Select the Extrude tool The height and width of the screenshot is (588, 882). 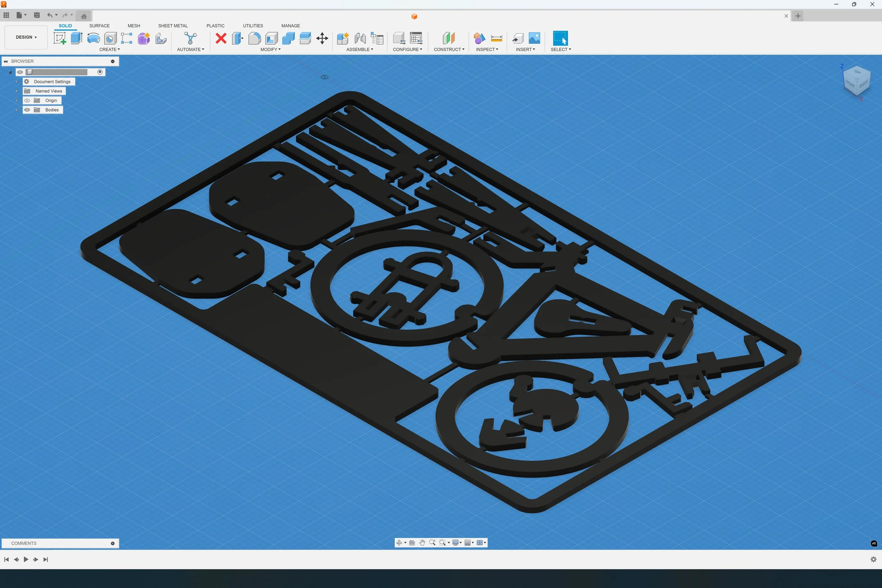[77, 38]
